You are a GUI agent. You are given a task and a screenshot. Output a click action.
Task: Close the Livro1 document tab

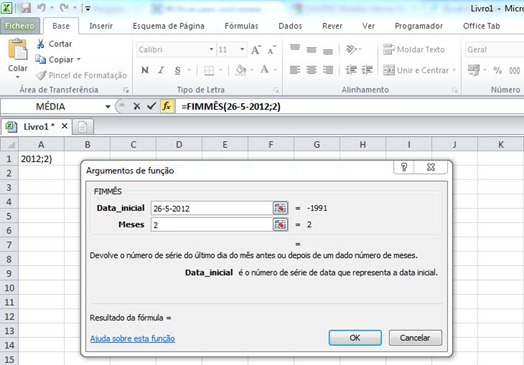tap(64, 126)
